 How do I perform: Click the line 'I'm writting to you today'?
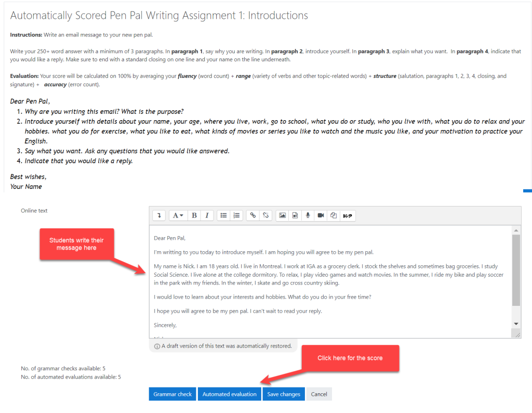pyautogui.click(x=263, y=252)
